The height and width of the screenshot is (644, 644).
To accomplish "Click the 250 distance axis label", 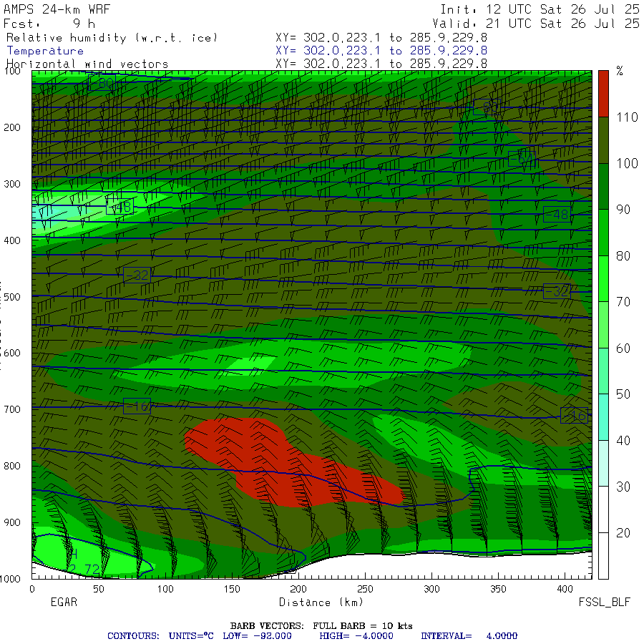I will click(x=365, y=589).
